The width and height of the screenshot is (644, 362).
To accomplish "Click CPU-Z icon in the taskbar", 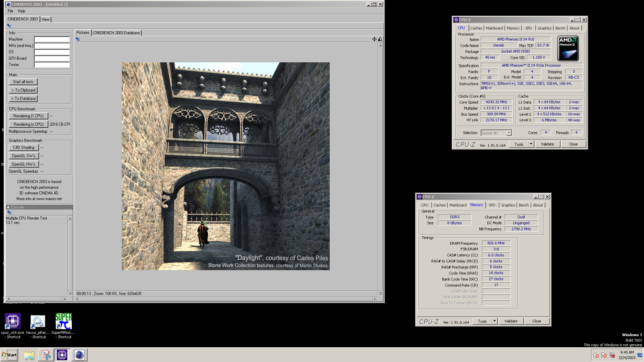I will (x=62, y=355).
